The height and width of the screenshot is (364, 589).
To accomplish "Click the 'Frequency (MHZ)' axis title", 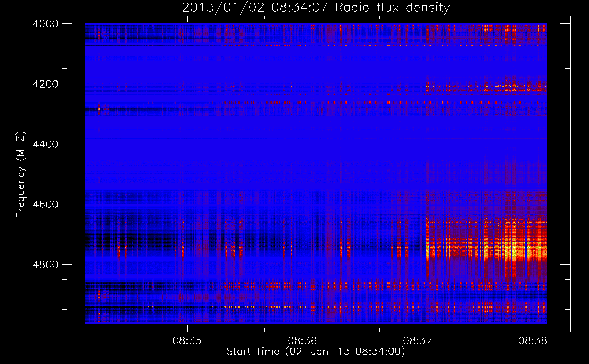I will pos(21,175).
